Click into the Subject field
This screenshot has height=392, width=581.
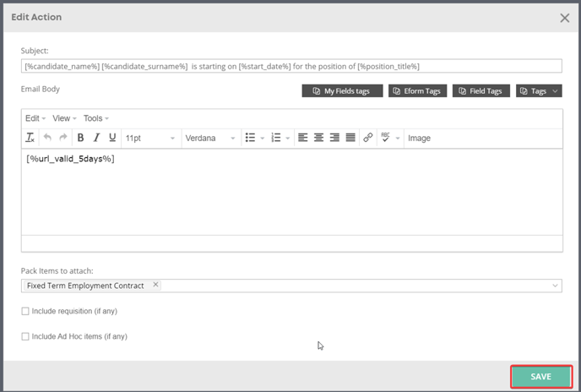pyautogui.click(x=291, y=66)
